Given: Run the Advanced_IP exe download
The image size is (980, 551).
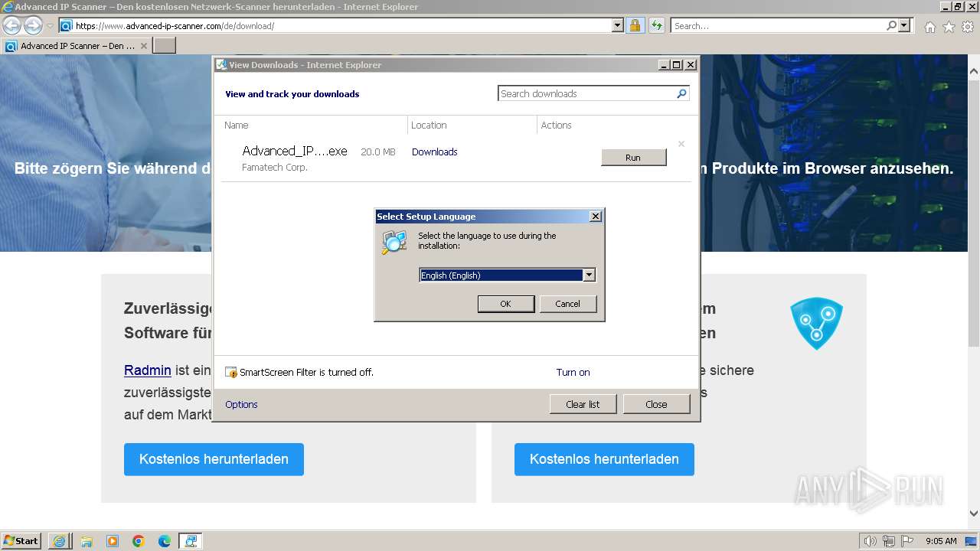Looking at the screenshot, I should (633, 157).
